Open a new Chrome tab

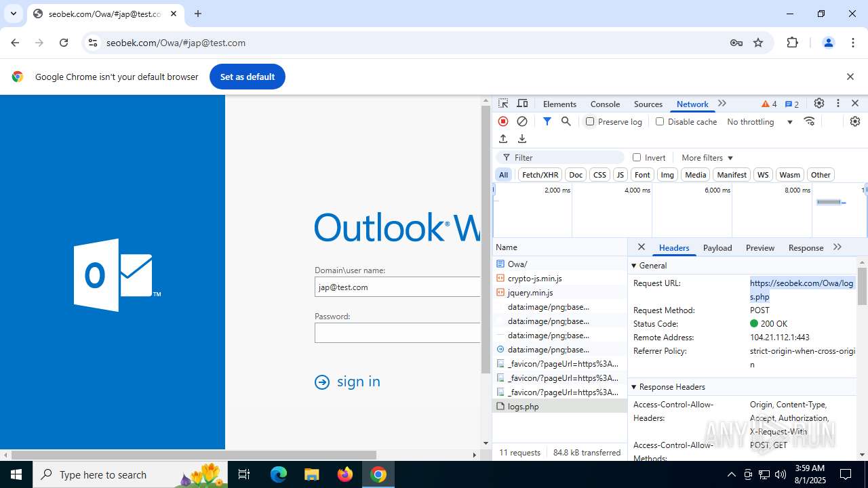(198, 14)
